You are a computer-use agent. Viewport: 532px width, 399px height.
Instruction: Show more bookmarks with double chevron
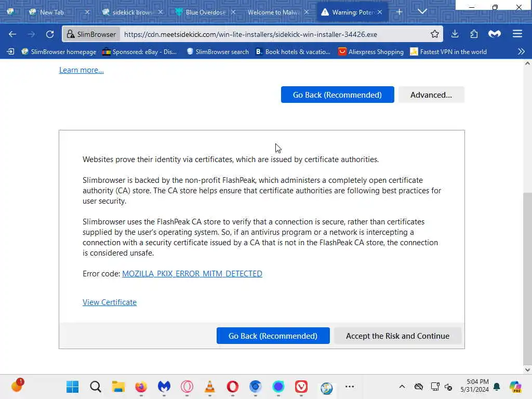point(522,51)
